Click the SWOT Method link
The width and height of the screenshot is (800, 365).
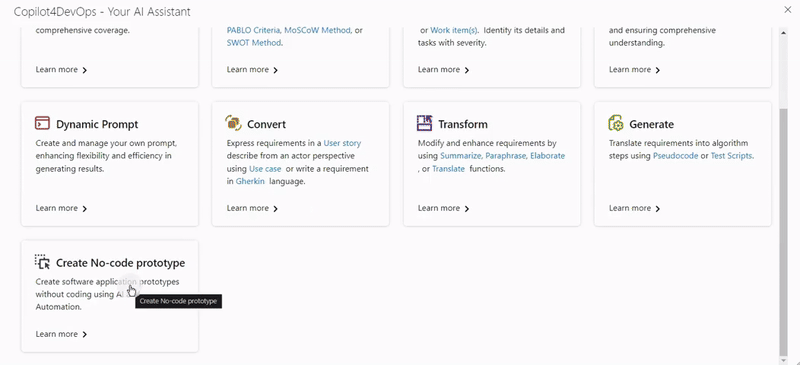click(x=254, y=43)
